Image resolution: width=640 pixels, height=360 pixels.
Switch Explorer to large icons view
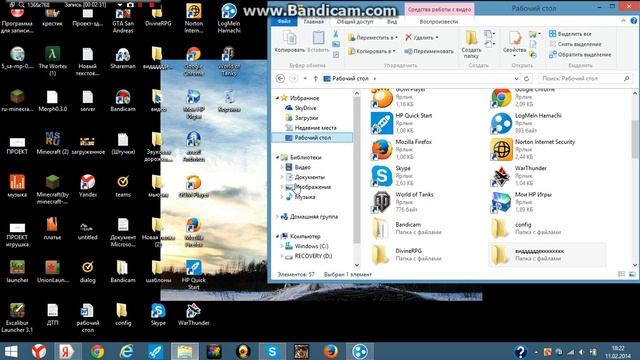[632, 274]
